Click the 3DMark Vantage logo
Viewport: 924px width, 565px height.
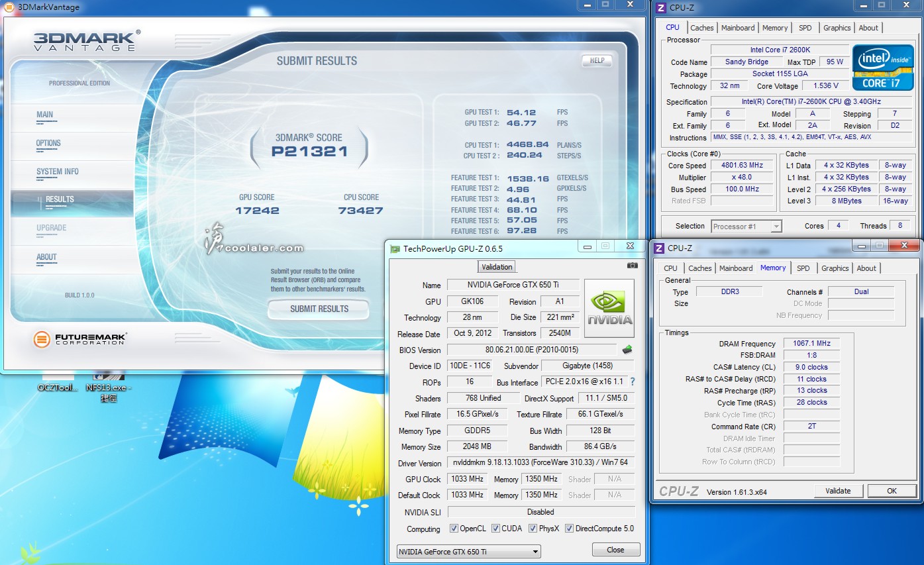tap(87, 40)
